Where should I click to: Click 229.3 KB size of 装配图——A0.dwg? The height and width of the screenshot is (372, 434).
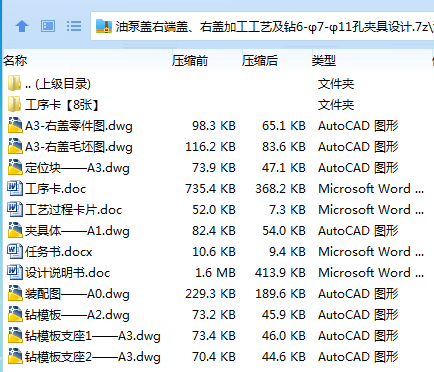[210, 294]
